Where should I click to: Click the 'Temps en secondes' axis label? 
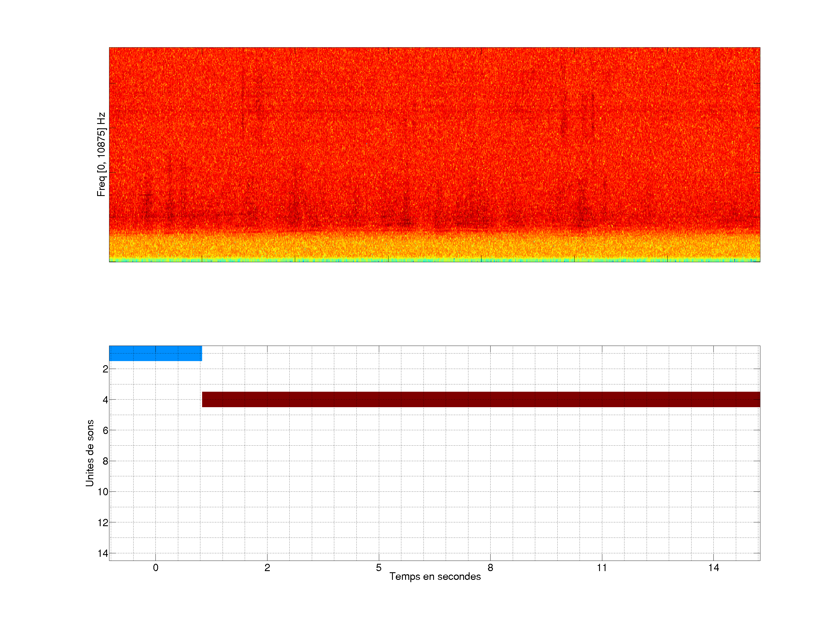[x=435, y=576]
